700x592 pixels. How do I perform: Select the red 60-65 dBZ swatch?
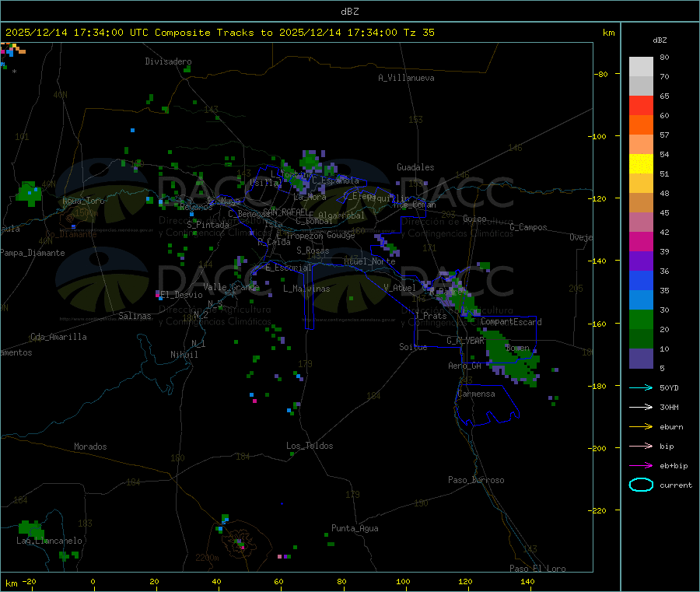(x=641, y=105)
